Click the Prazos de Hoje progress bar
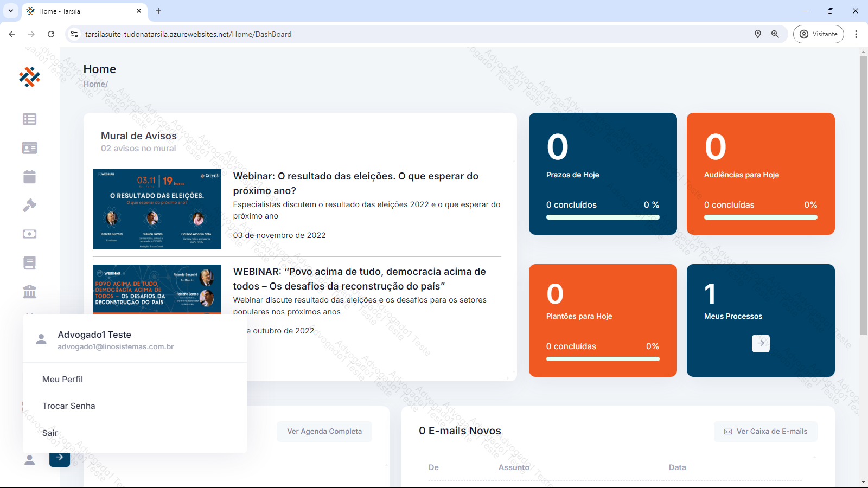This screenshot has height=488, width=868. 603,217
